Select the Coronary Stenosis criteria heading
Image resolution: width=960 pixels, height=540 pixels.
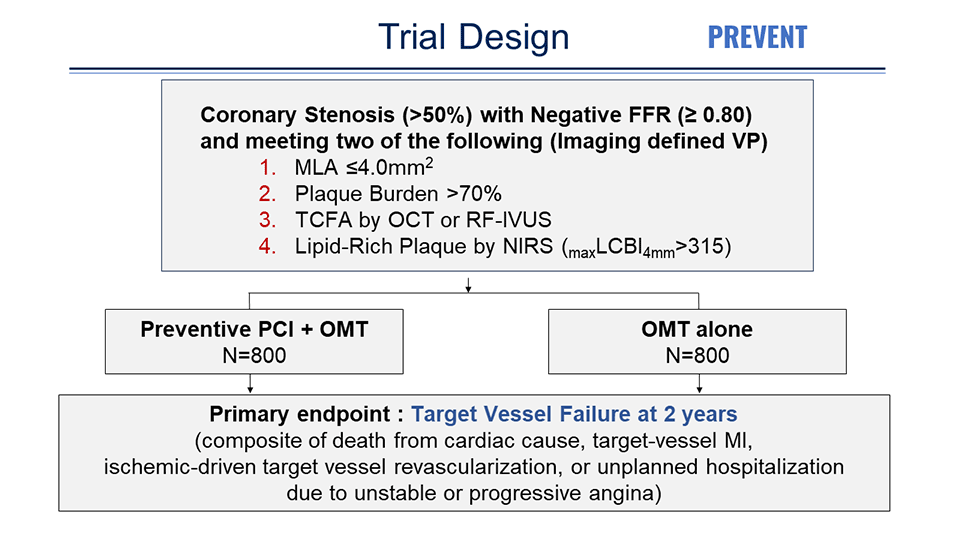coord(484,127)
